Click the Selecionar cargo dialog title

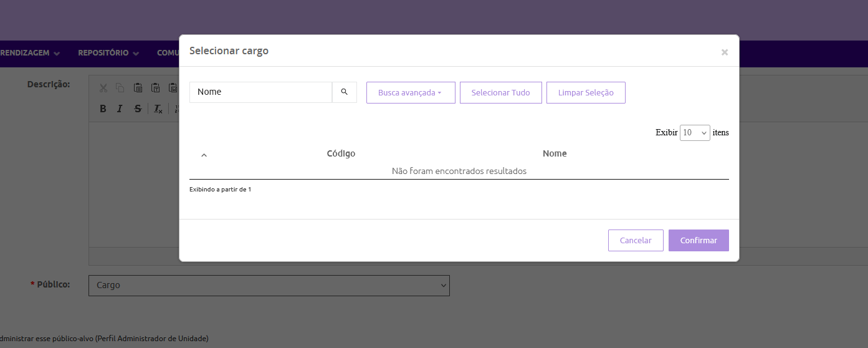click(229, 51)
